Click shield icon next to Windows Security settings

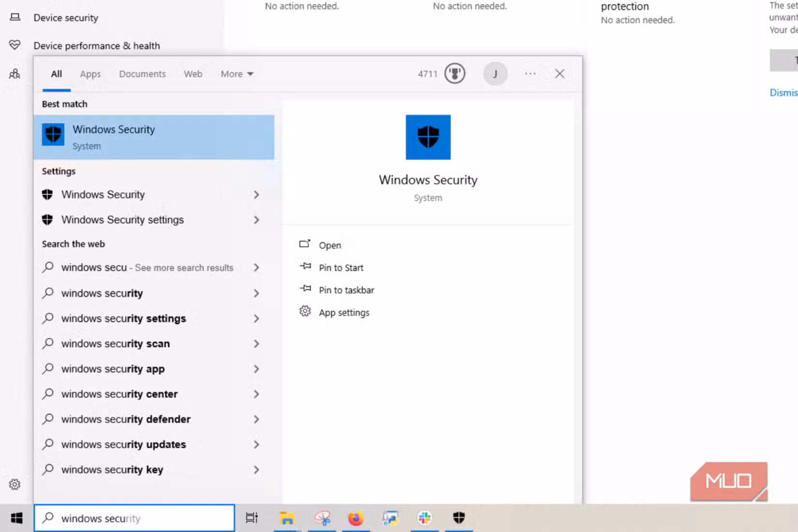coord(47,220)
